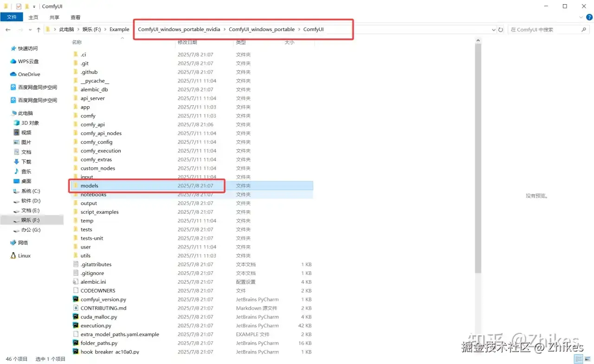Click the PyCharm icon beside cuda_malloc.py
594x364 pixels.
[76, 317]
